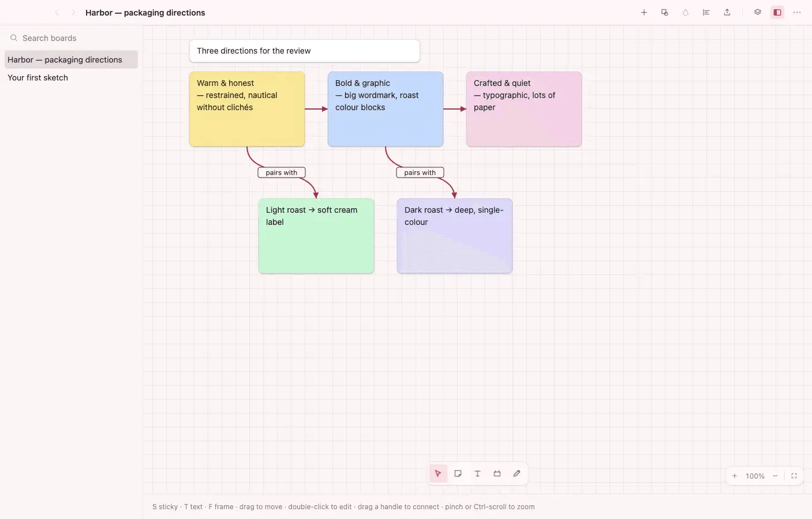Click the keyboard shortcuts hint text at bottom
The image size is (812, 519).
343,507
